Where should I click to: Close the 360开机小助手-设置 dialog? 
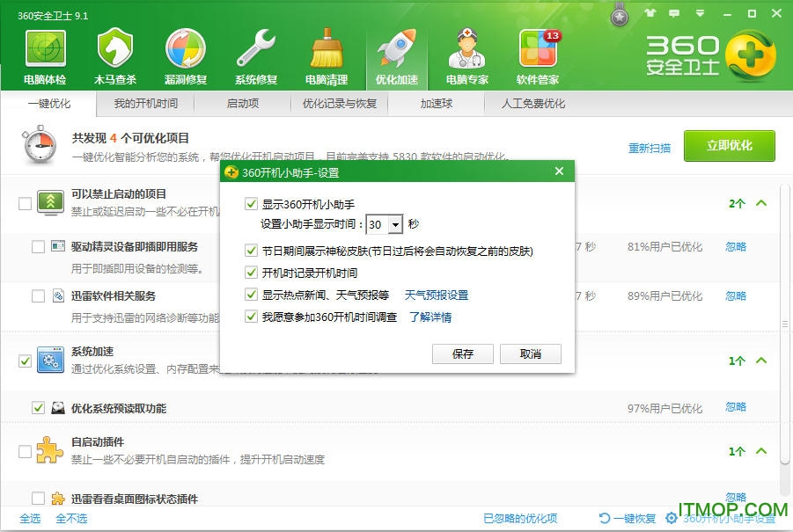559,171
